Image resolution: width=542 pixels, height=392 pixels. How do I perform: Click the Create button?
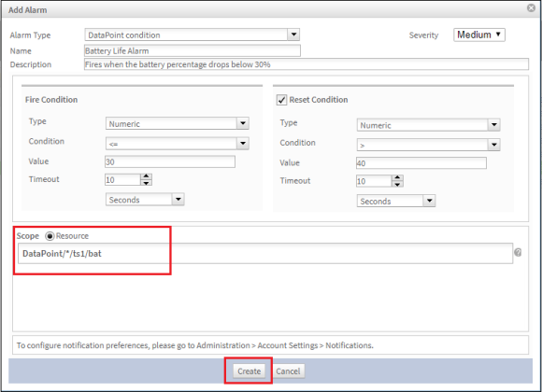coord(249,371)
